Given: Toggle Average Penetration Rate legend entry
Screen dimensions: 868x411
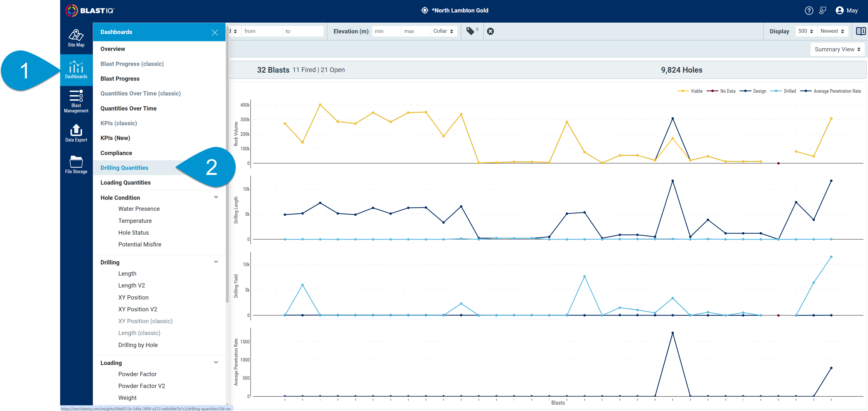Looking at the screenshot, I should click(x=831, y=91).
